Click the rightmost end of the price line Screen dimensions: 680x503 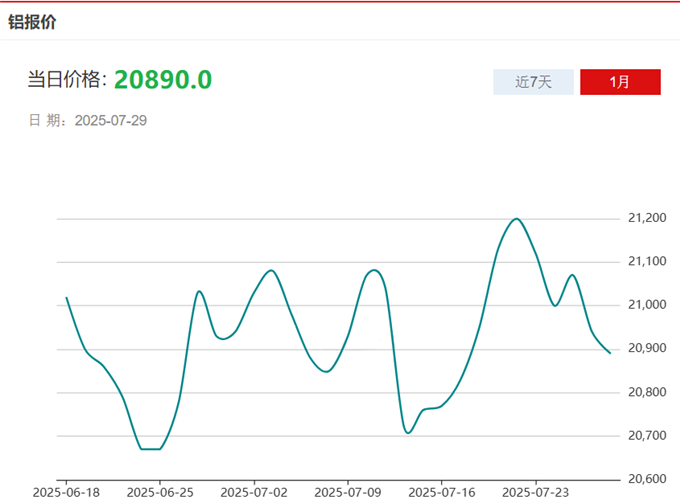coord(610,353)
